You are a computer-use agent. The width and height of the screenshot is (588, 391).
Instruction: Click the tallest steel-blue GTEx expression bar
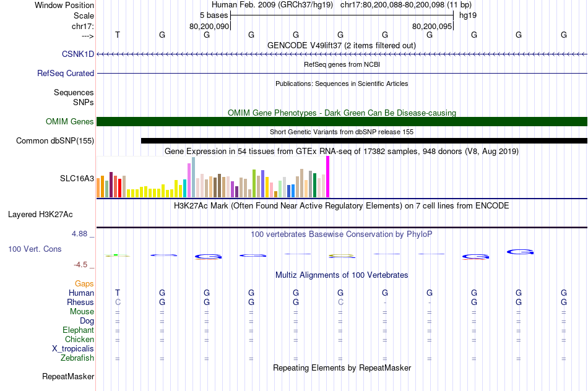(x=194, y=178)
